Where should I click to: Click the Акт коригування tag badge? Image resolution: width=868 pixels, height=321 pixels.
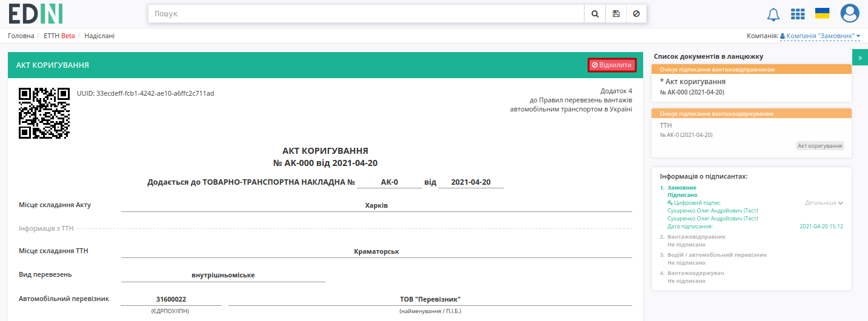point(820,146)
